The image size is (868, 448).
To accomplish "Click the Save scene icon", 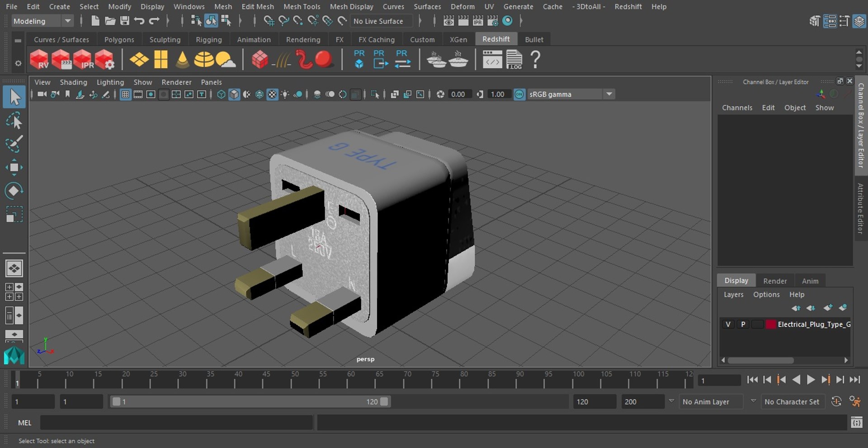I will 125,21.
